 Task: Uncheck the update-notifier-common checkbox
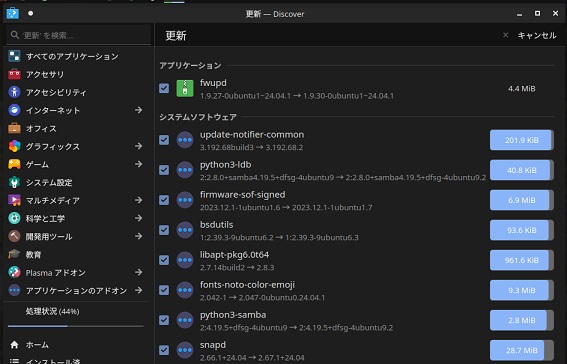tap(164, 140)
